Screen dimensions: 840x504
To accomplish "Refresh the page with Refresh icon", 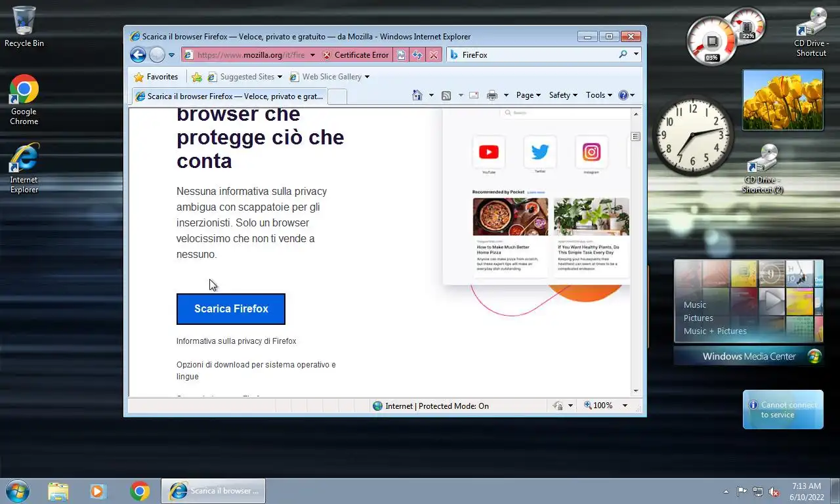I will (x=417, y=55).
